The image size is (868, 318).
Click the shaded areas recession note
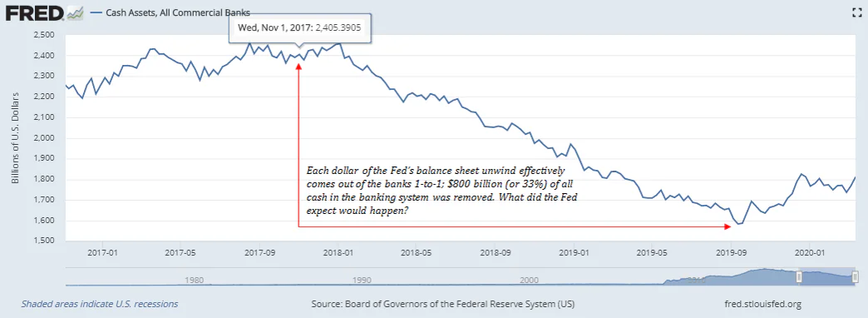coord(100,304)
